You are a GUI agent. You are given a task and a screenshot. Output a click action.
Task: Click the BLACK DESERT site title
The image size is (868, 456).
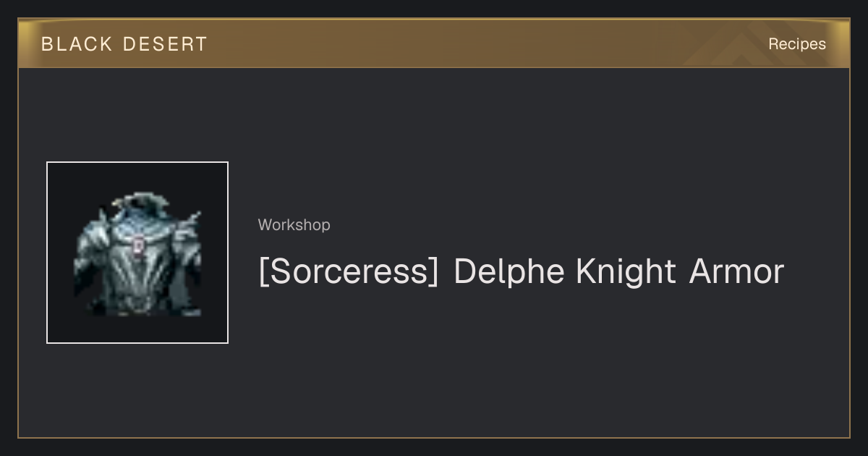tap(124, 44)
